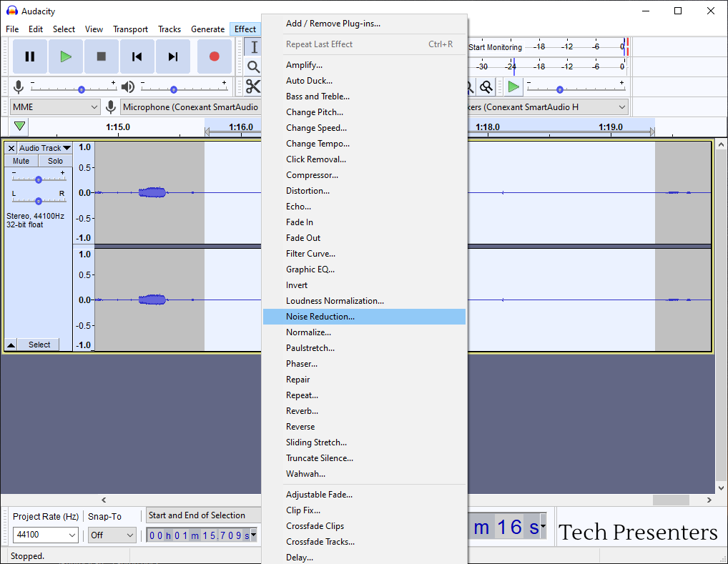Click the microphone recording volume icon
This screenshot has height=564, width=728.
pyautogui.click(x=19, y=86)
